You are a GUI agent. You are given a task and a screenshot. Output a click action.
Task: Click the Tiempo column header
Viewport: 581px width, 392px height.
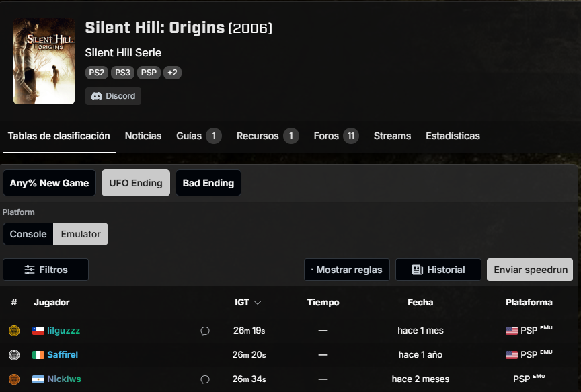coord(323,303)
